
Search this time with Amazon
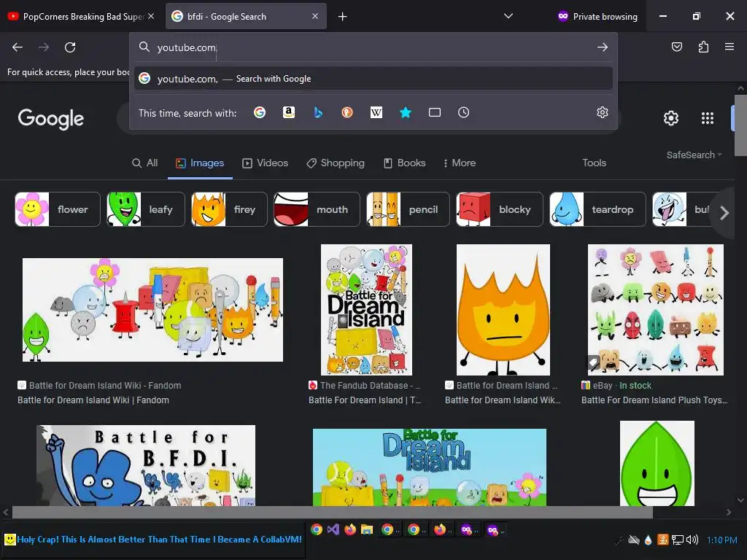coord(289,112)
